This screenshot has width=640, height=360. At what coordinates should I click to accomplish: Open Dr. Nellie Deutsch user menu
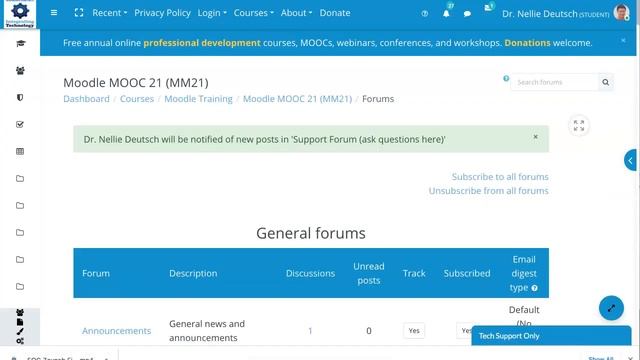pyautogui.click(x=556, y=14)
